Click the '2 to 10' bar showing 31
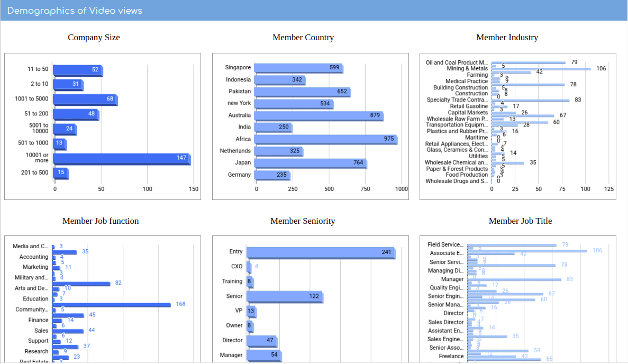This screenshot has width=628, height=364. click(x=68, y=85)
